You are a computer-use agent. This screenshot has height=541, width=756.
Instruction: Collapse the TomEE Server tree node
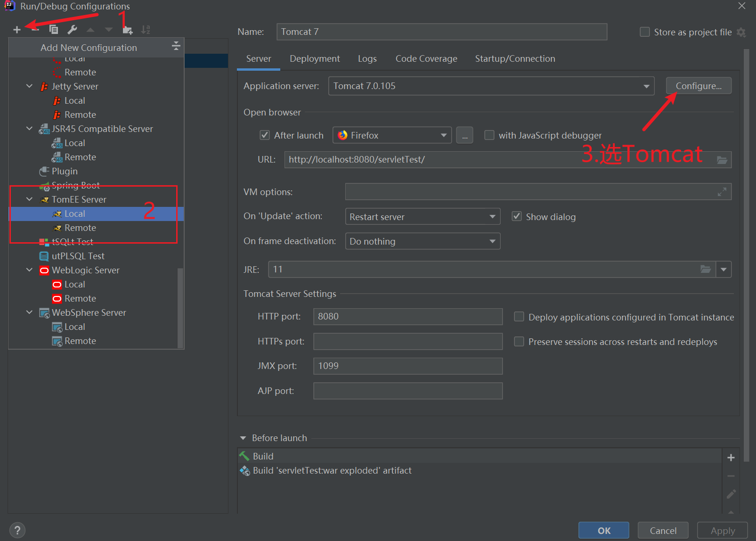[x=29, y=199]
